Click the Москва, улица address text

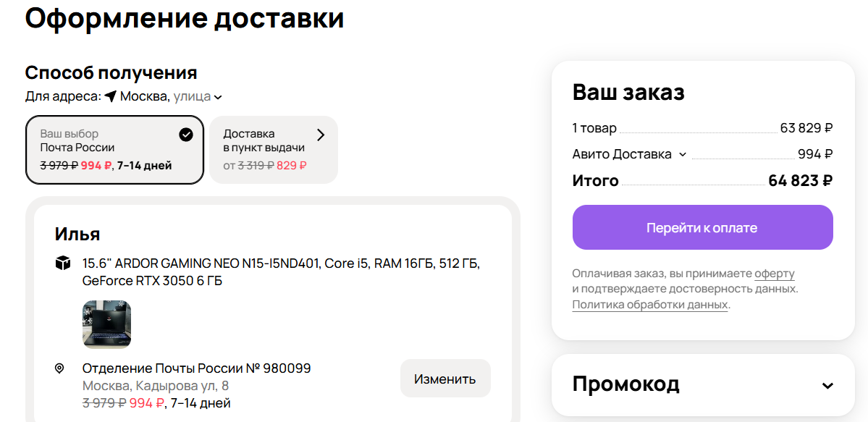165,96
